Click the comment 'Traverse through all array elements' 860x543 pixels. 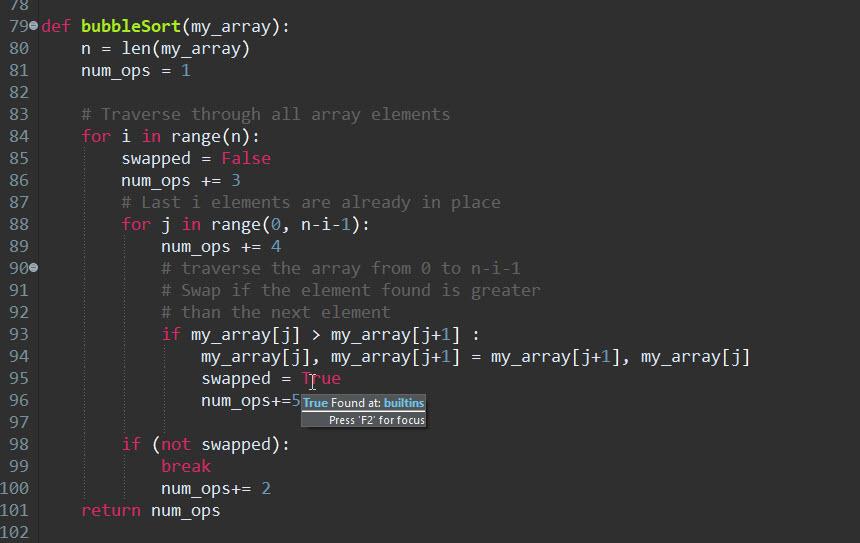pyautogui.click(x=265, y=114)
